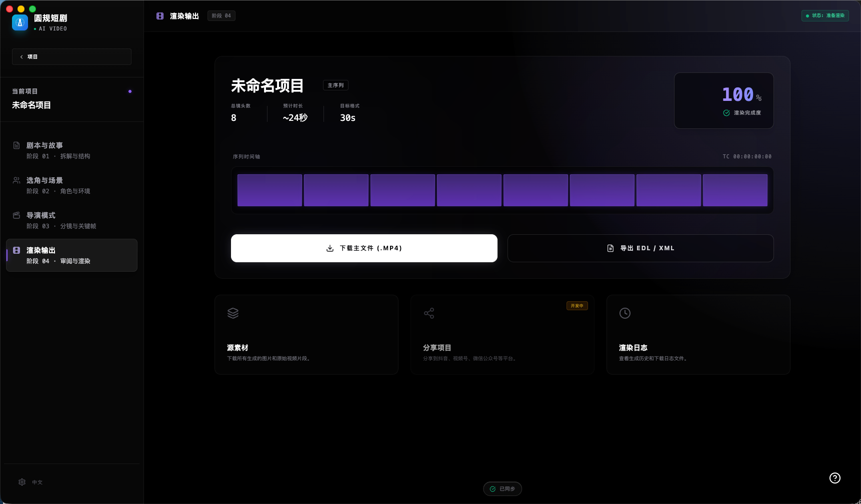861x504 pixels.
Task: Click the 导出 EDL / XML button
Action: (x=640, y=248)
